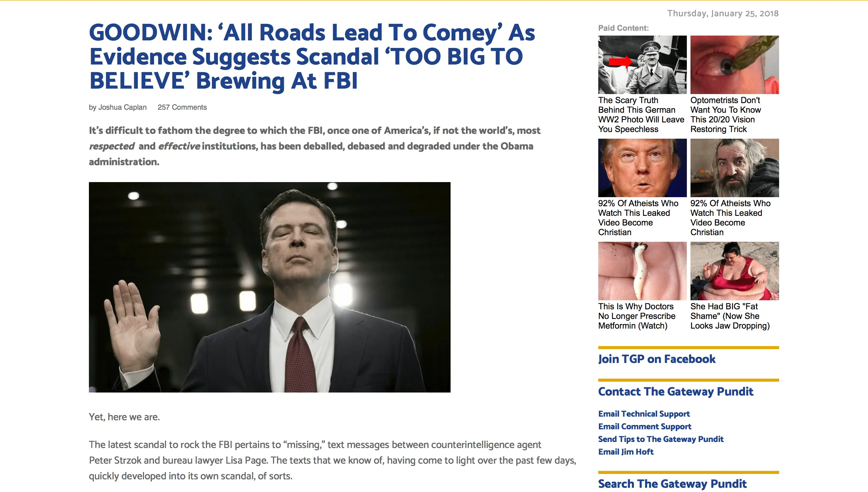Image resolution: width=868 pixels, height=492 pixels.
Task: Open the Trump face ad thumbnail
Action: [642, 168]
